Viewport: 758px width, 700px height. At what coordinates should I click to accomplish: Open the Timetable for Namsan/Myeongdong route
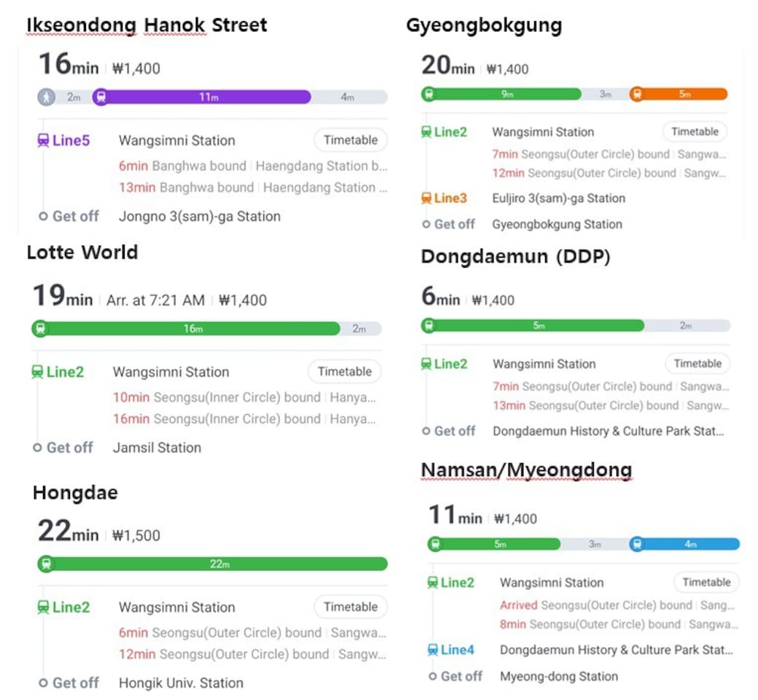(706, 582)
